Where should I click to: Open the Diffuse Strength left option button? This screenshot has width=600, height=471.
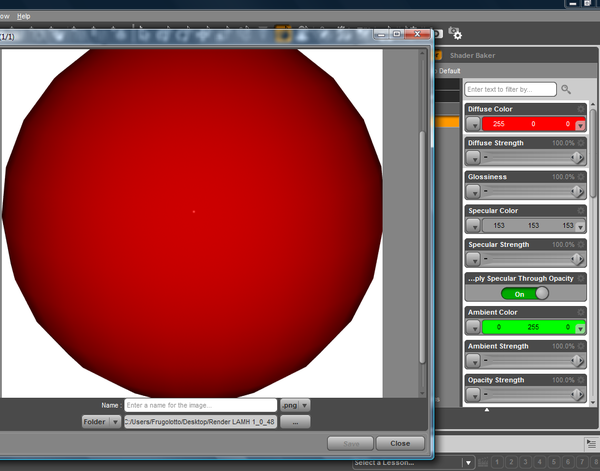(474, 158)
